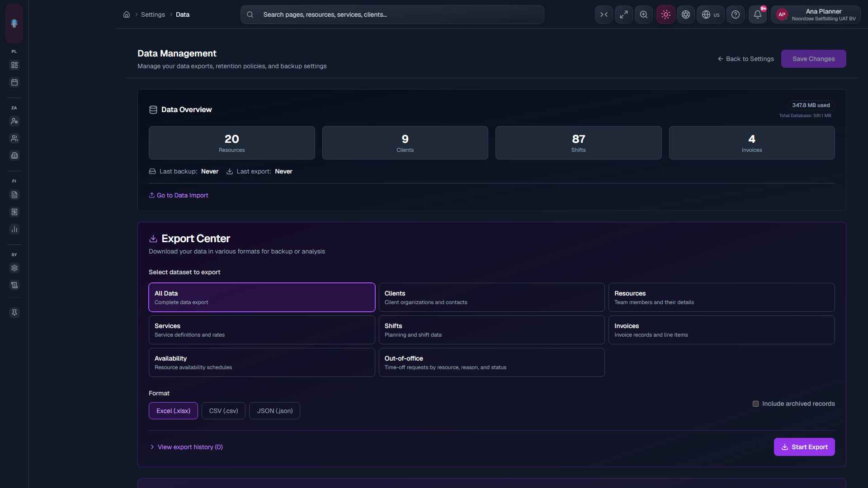The width and height of the screenshot is (868, 488).
Task: Click the 9 Clients stat card
Action: tap(405, 143)
